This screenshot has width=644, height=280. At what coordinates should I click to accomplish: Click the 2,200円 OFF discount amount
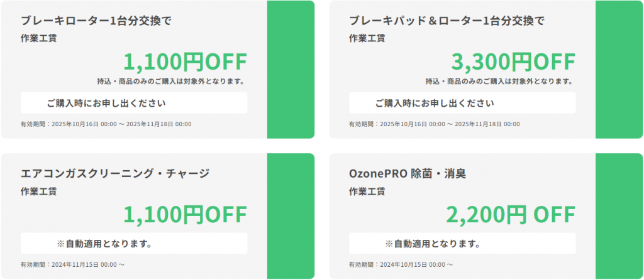(x=510, y=215)
